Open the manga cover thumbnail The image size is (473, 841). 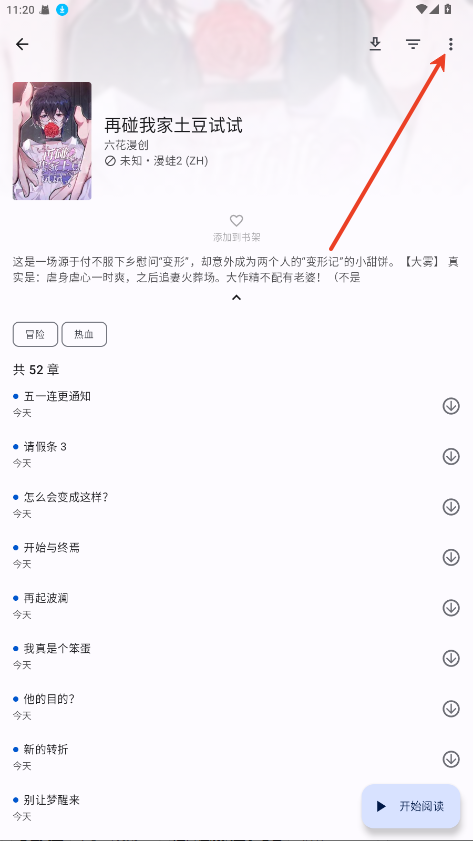point(52,141)
